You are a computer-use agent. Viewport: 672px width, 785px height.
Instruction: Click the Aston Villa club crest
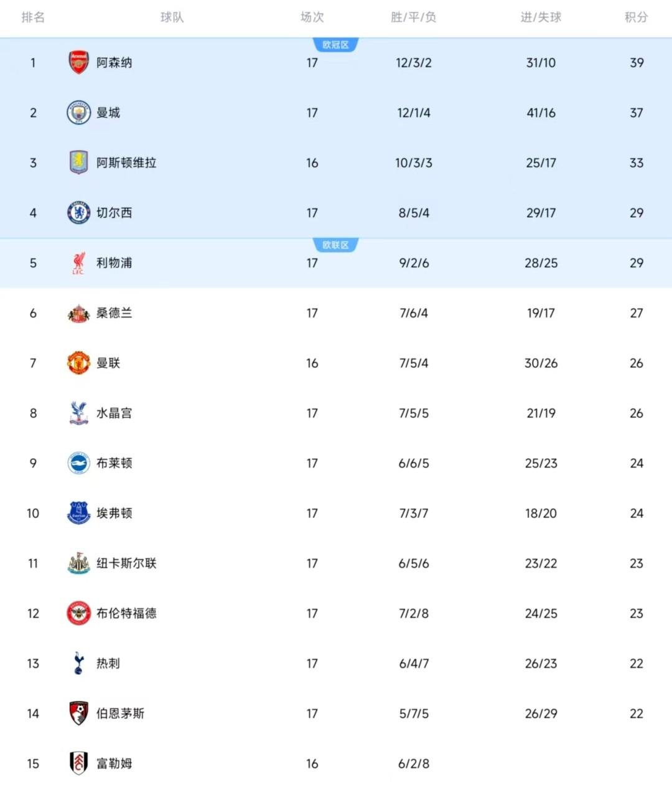78,163
